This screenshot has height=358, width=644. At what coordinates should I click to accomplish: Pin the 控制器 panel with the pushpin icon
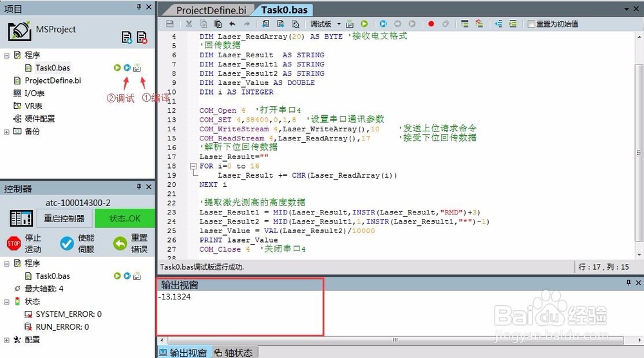click(x=139, y=187)
